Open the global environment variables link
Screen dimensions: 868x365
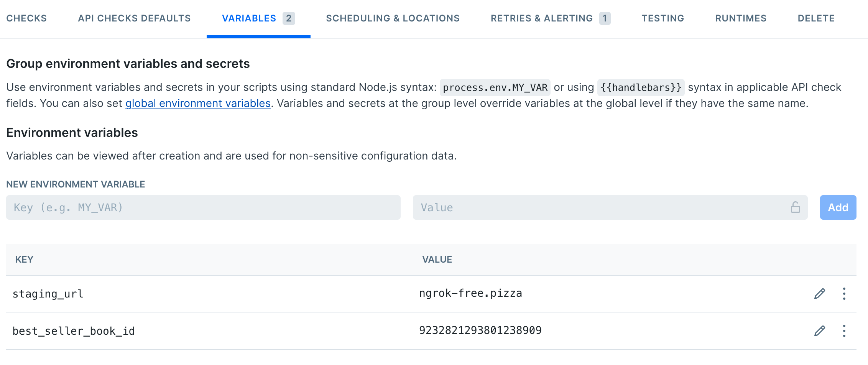[x=197, y=103]
